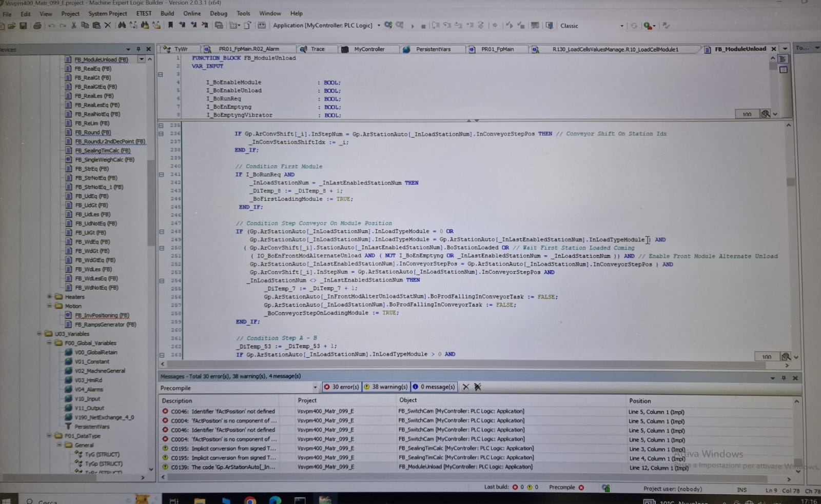Click the Cut scissors icon

(74, 25)
